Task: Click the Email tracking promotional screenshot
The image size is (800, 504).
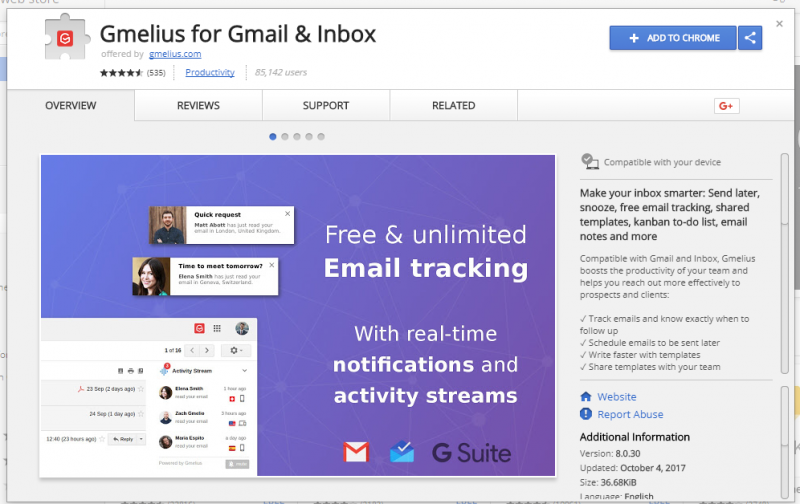Action: pos(298,315)
